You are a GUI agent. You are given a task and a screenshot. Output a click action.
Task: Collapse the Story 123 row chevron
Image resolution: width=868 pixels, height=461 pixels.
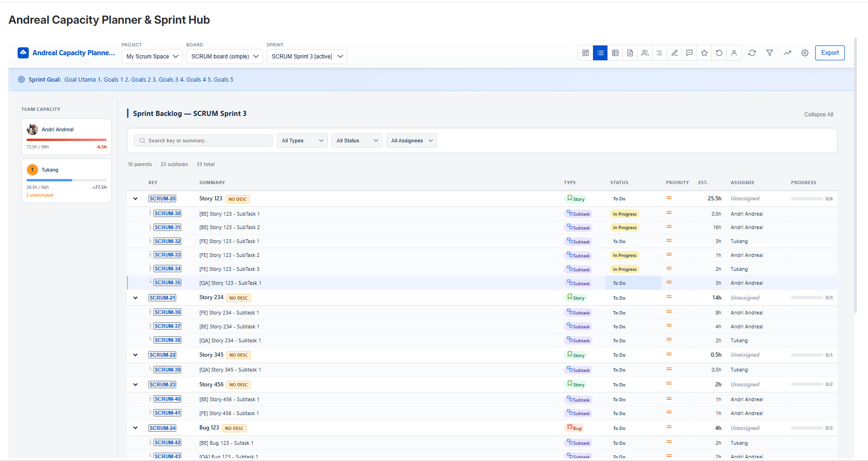point(135,198)
